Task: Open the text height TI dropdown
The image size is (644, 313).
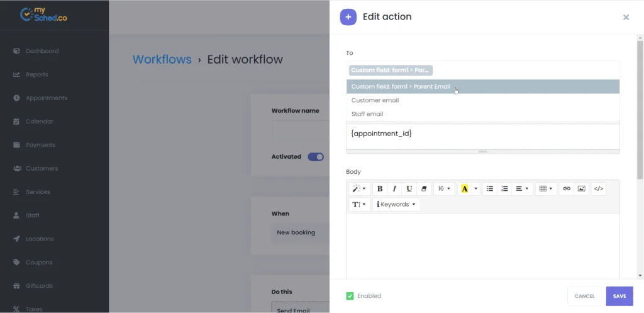Action: 359,205
